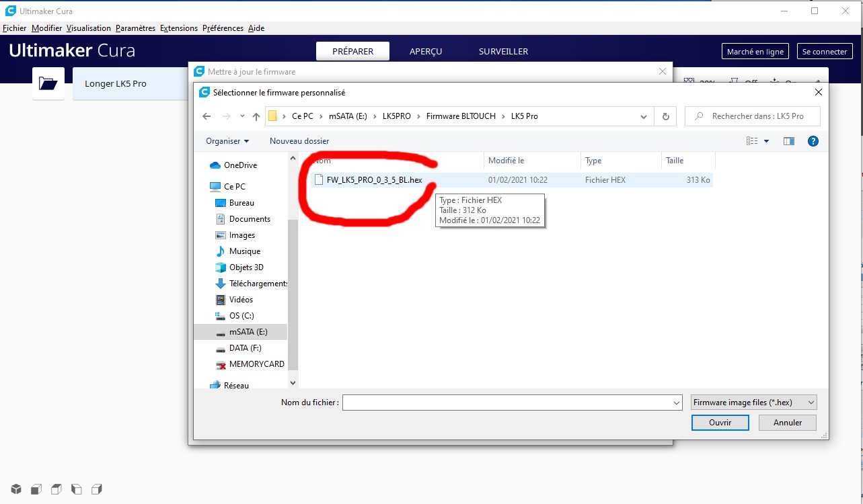Open the Aide menu

256,28
